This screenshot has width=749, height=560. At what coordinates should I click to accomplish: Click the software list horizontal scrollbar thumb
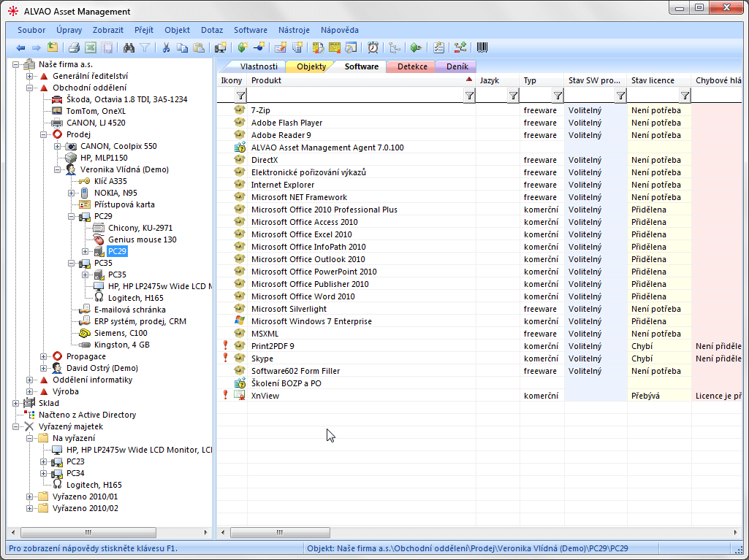280,532
